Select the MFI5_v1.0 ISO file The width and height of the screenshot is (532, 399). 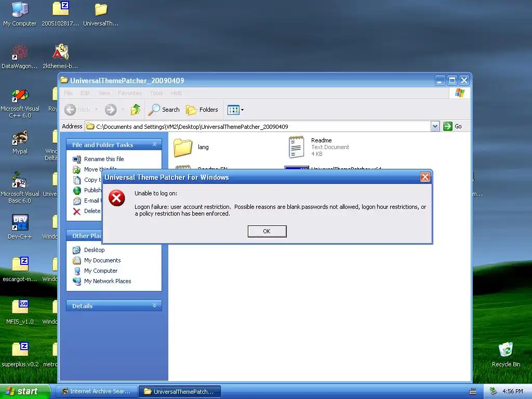tap(20, 312)
